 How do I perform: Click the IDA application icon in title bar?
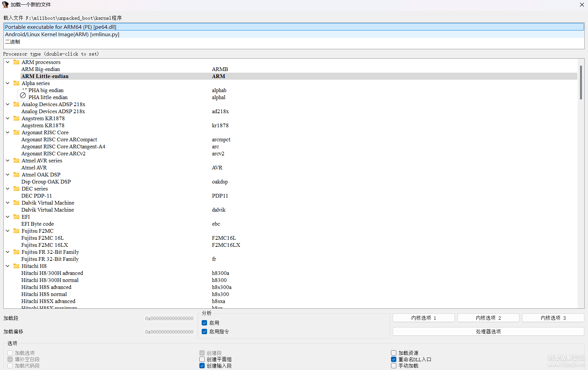pos(5,5)
